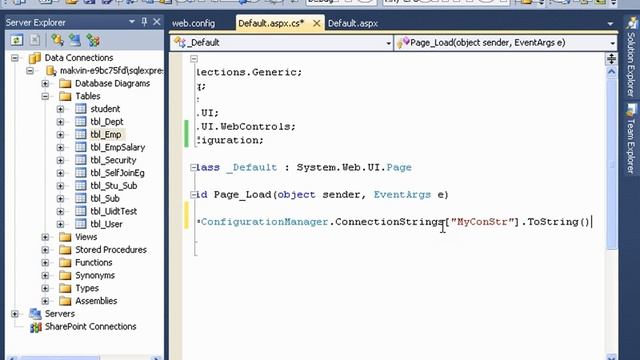Pin the Server Explorer panel with auto-hide
Image resolution: width=640 pixels, height=360 pixels.
(x=144, y=22)
